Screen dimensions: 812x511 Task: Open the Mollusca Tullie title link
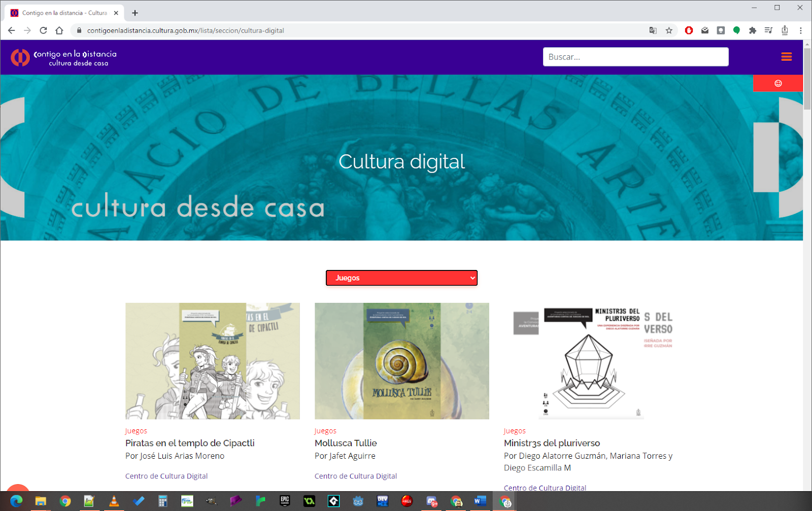[x=346, y=443]
